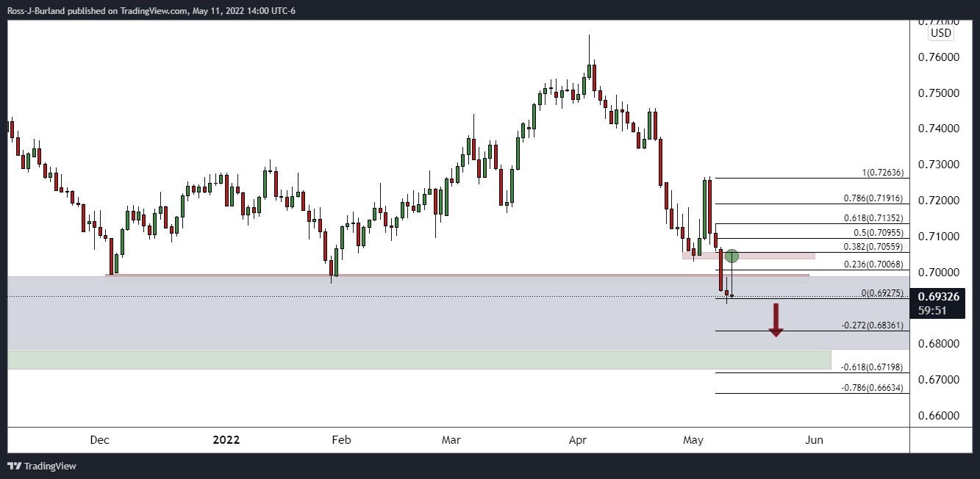Screen dimensions: 980x479
Task: Click the USD currency label
Action: [x=940, y=33]
